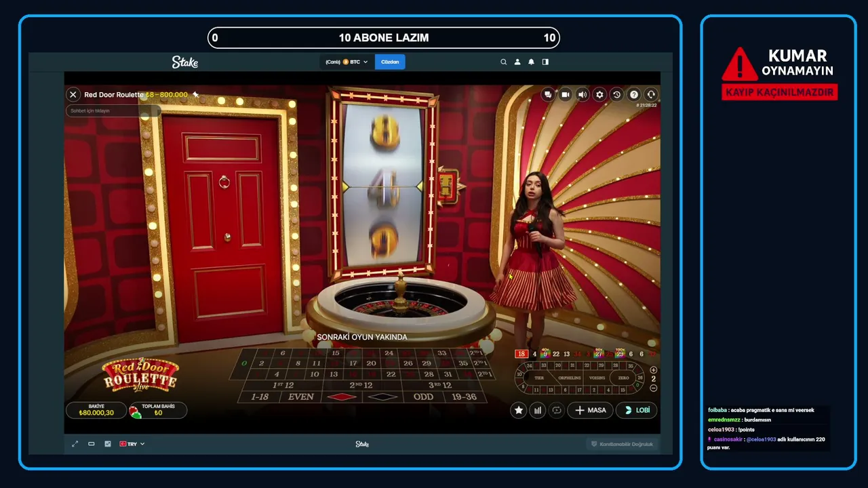
Task: Click the Cüzdan wallet button
Action: pyautogui.click(x=390, y=62)
